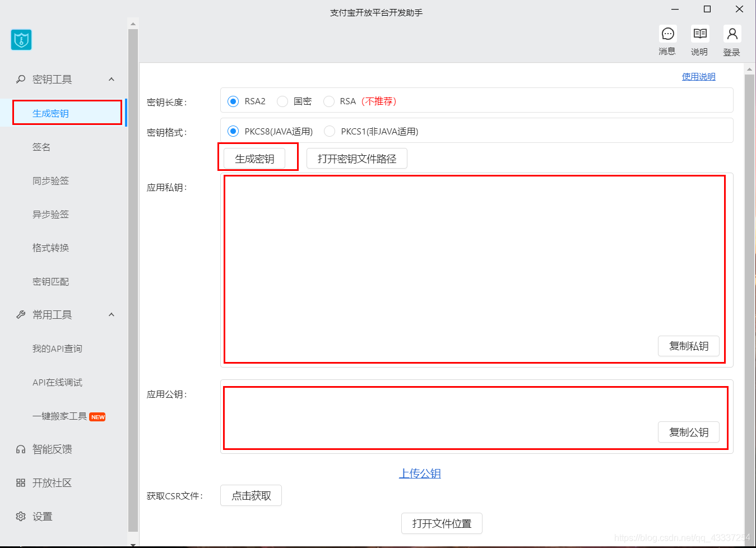Click the gear icon beside 设置
756x548 pixels.
[x=21, y=516]
